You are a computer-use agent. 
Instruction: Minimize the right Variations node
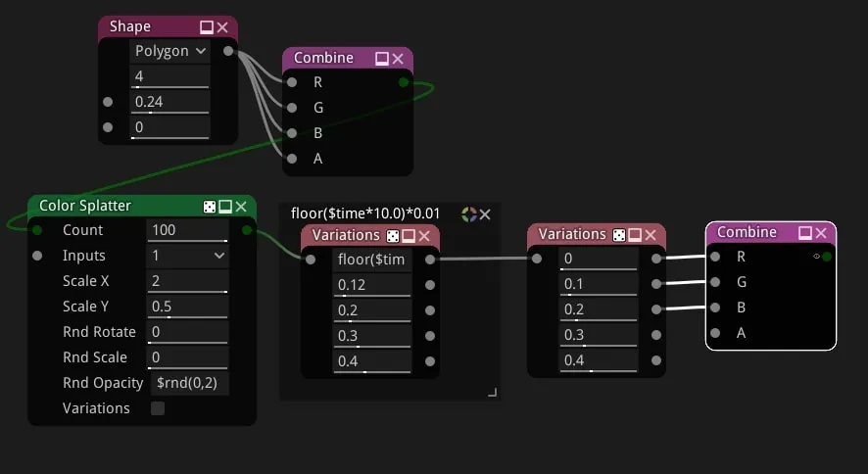(x=635, y=235)
